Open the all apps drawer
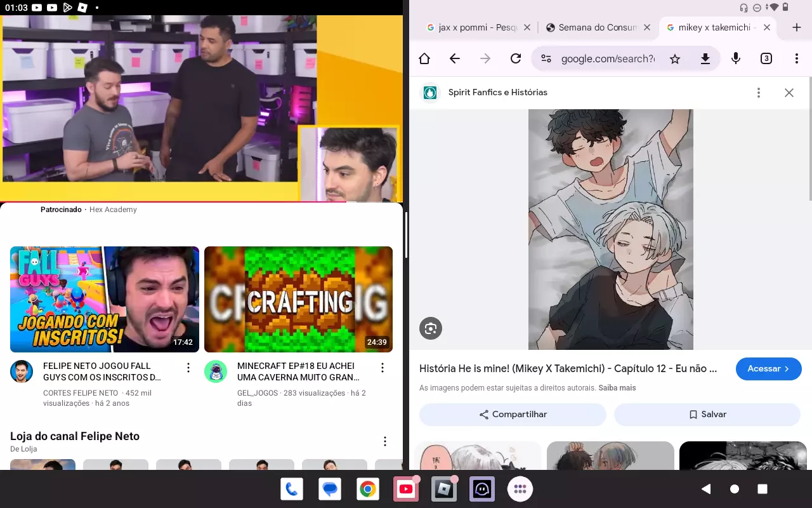The image size is (812, 508). click(x=520, y=489)
